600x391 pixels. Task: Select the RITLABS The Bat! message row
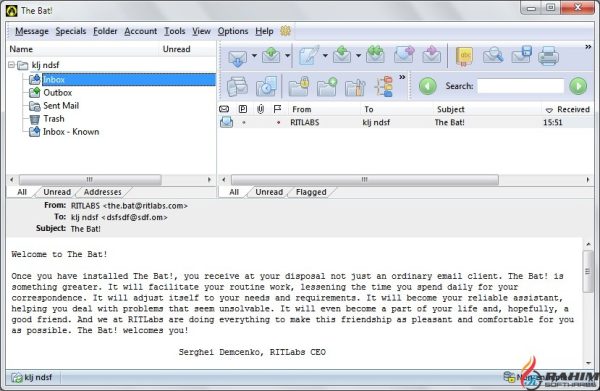[406, 122]
